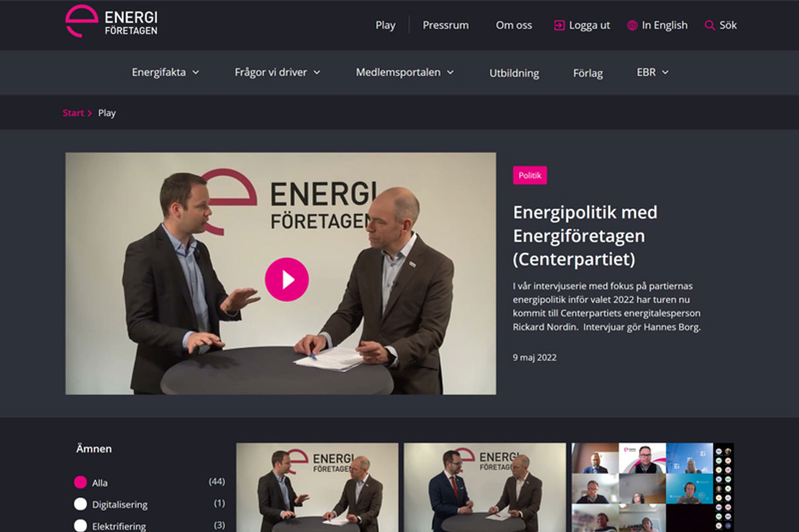Open the video call grid thumbnail
The image size is (799, 532).
652,487
